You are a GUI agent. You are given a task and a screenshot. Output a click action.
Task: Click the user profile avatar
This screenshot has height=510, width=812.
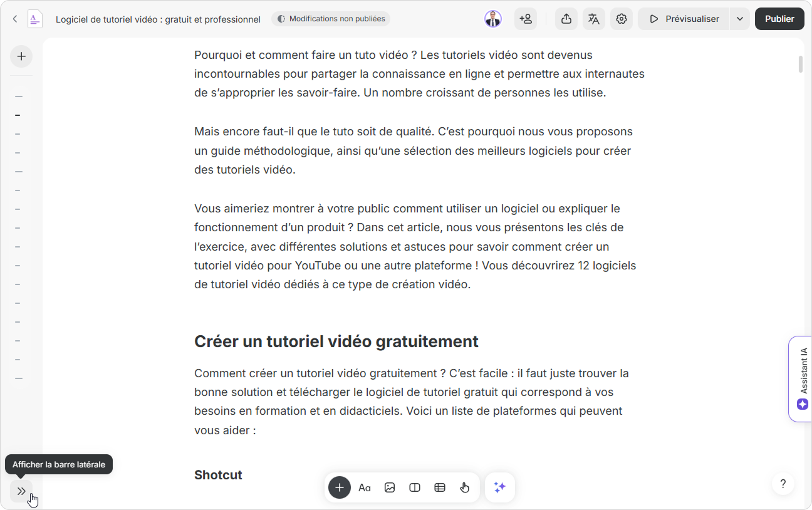pyautogui.click(x=493, y=19)
